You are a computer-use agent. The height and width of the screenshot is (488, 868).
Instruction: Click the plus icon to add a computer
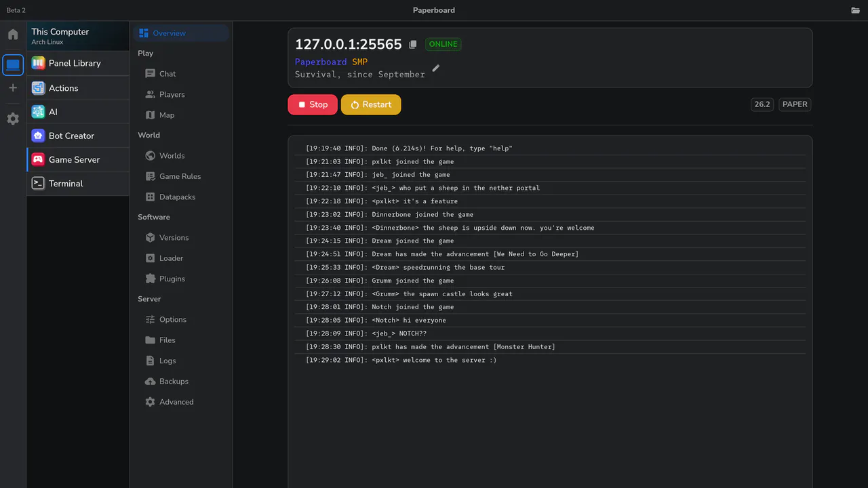13,88
